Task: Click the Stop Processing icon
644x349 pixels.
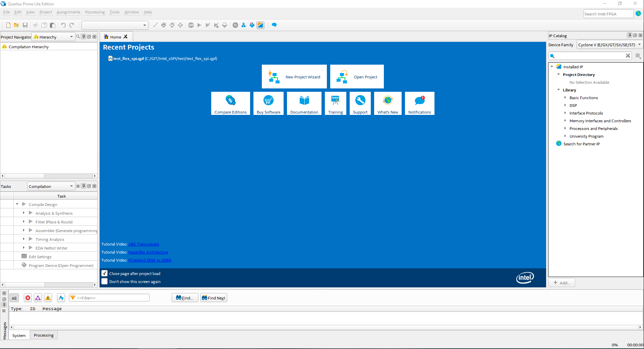Action: [x=191, y=25]
